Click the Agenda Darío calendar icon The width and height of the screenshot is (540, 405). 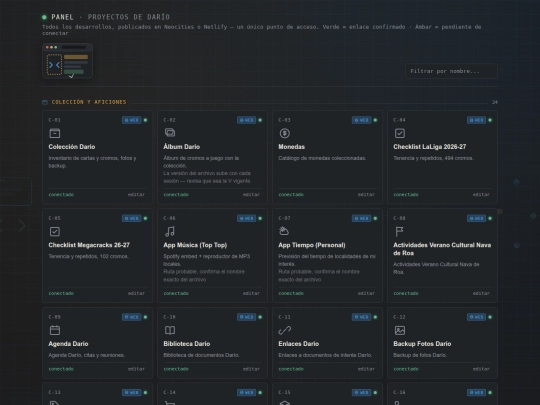tap(54, 330)
